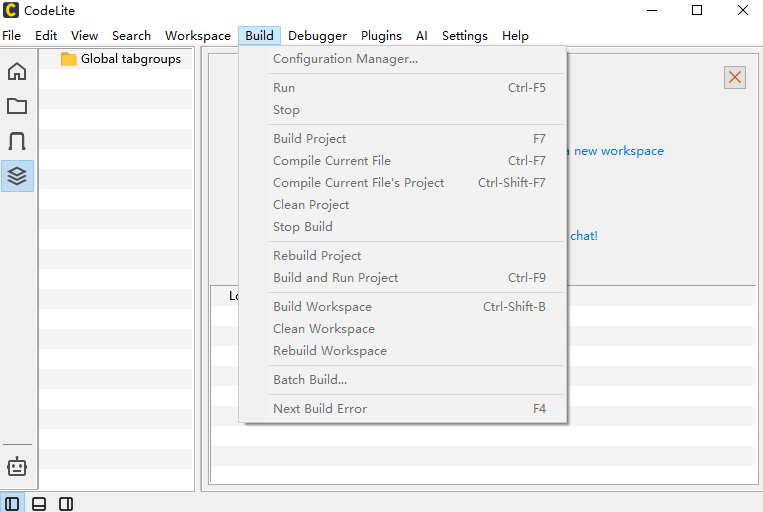Select Run in the Build menu
This screenshot has width=763, height=512.
click(x=403, y=88)
